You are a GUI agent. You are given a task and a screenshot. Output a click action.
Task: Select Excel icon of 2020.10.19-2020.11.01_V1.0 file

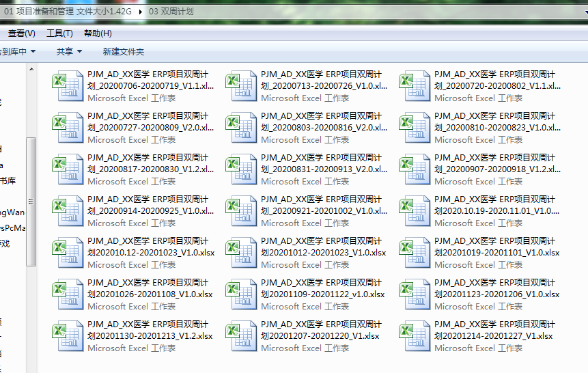[x=415, y=211]
